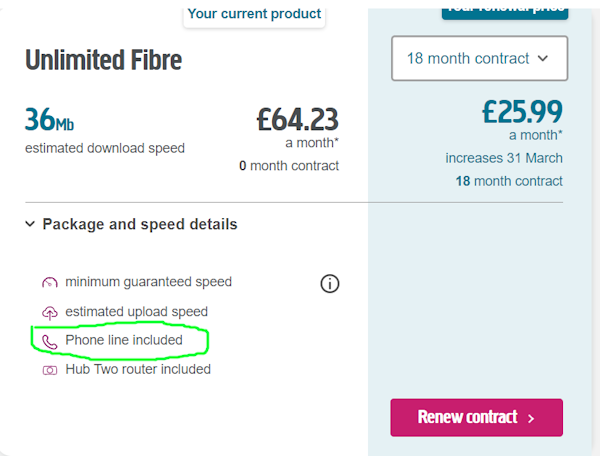Click the chevron next to Package and speed details
This screenshot has width=600, height=456.
(x=30, y=225)
